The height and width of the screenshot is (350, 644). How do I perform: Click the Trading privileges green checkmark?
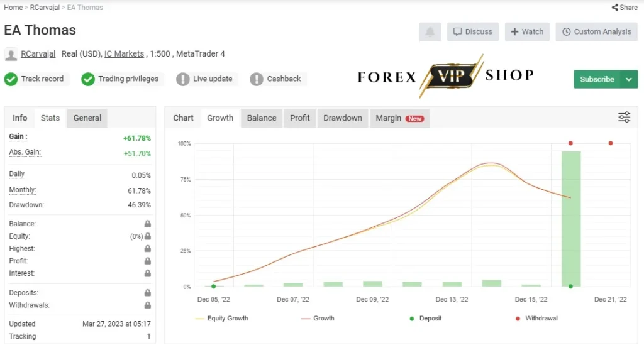(88, 79)
